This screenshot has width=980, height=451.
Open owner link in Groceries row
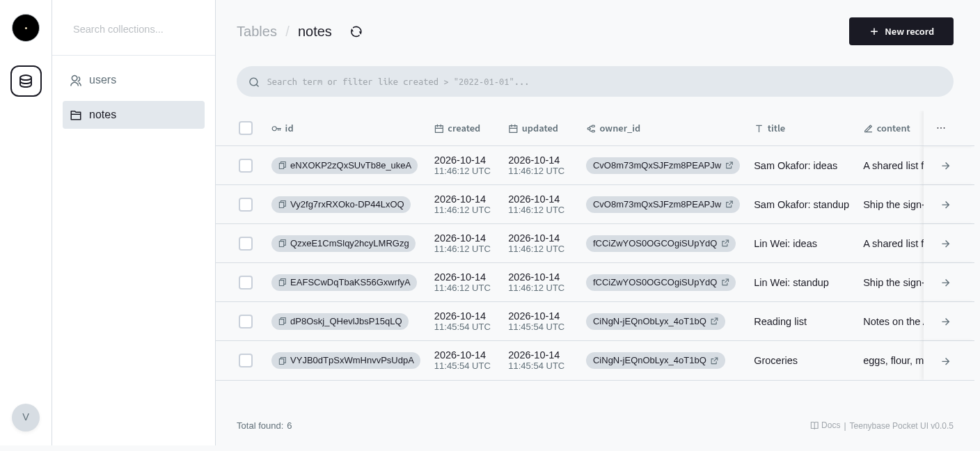click(715, 361)
